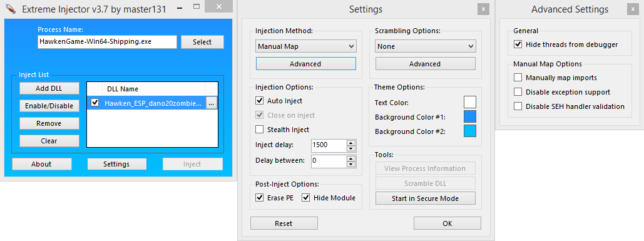Select the Hawken_ESP_dano20zombie DLL row
Image resolution: width=644 pixels, height=241 pixels.
click(x=152, y=103)
